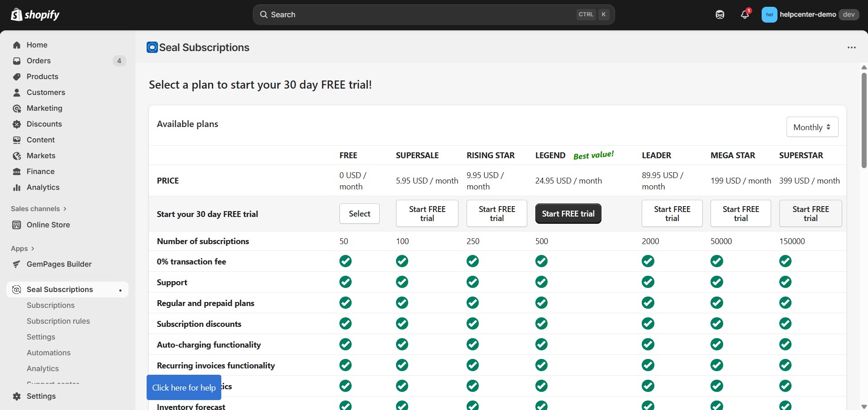Image resolution: width=868 pixels, height=410 pixels.
Task: Start FREE trial for the LEGEND plan
Action: [x=568, y=213]
